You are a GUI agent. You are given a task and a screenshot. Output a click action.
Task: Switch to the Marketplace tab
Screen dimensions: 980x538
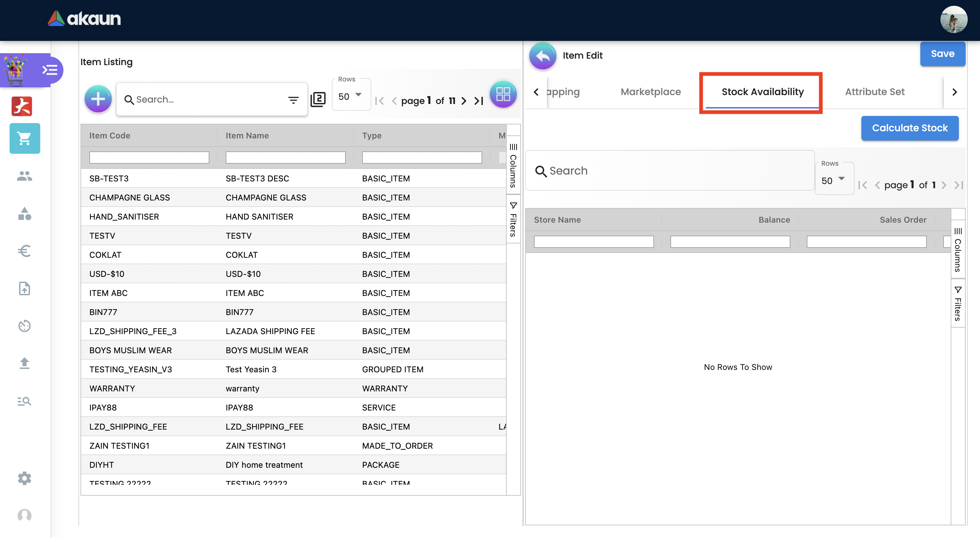click(x=650, y=92)
